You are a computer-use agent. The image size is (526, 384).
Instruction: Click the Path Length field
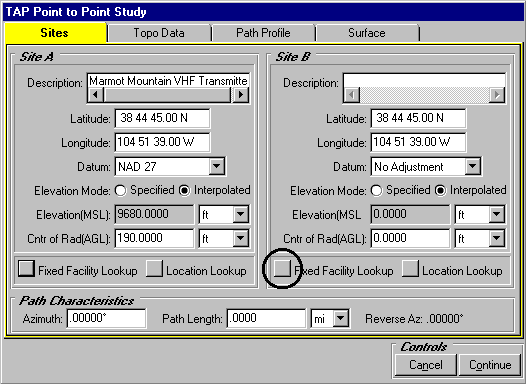point(266,318)
